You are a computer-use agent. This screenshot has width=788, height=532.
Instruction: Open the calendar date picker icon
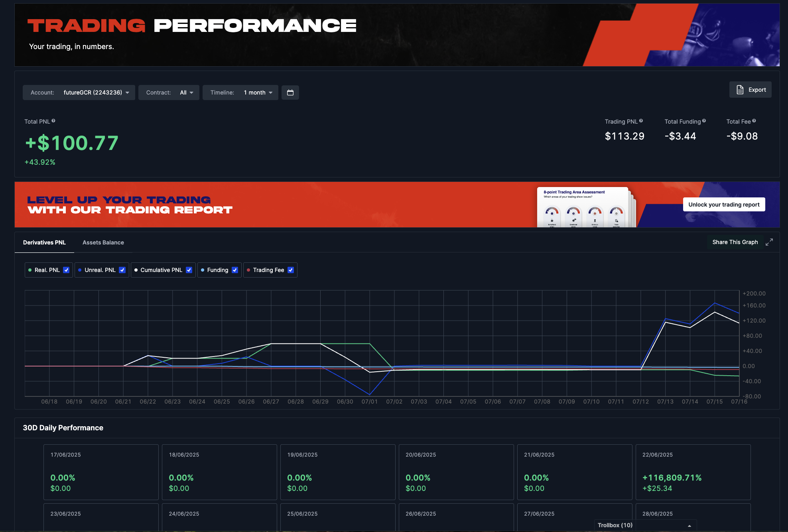[x=290, y=93]
